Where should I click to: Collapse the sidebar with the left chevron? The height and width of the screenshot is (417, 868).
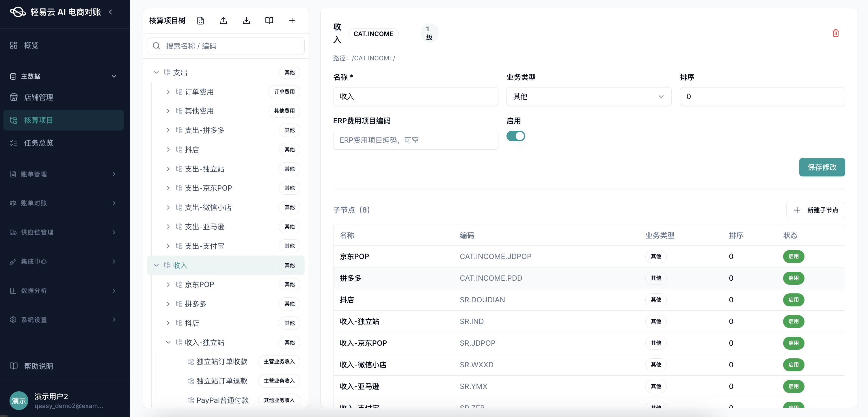[111, 12]
